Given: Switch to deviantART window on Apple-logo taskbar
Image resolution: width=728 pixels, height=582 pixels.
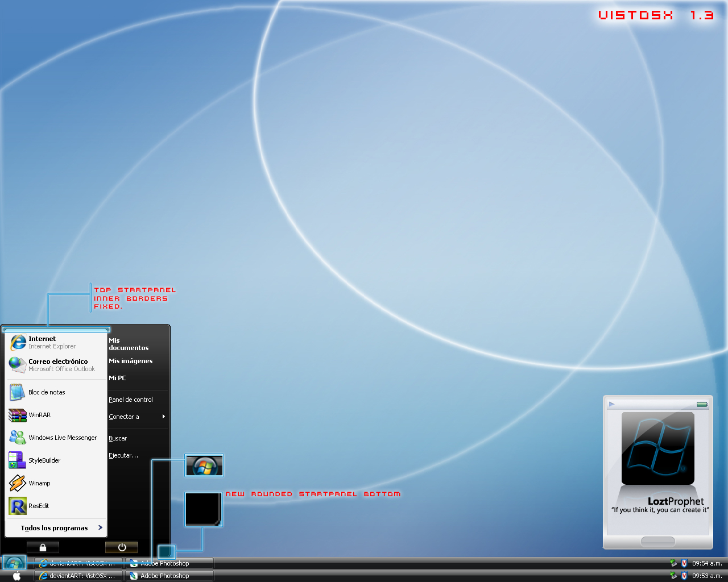Looking at the screenshot, I should pyautogui.click(x=78, y=576).
